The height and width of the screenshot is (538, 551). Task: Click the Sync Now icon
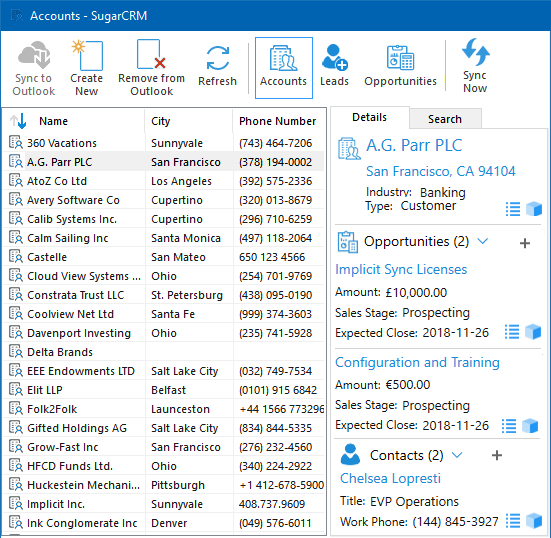coord(475,52)
